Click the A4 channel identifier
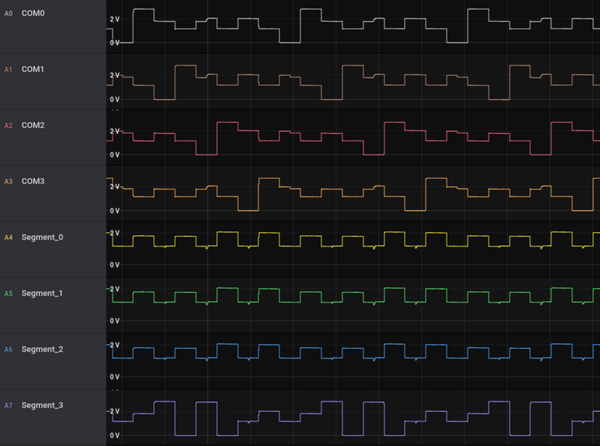This screenshot has width=600, height=446. [x=8, y=238]
